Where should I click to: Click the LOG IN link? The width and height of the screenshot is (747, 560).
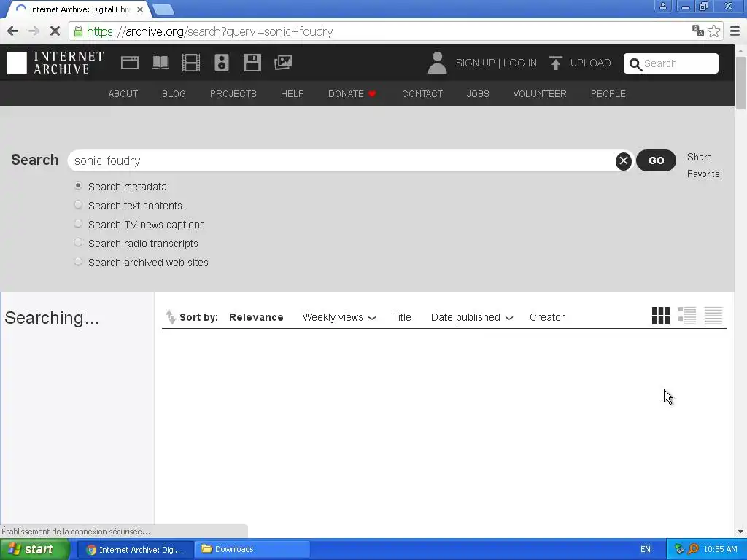[519, 63]
